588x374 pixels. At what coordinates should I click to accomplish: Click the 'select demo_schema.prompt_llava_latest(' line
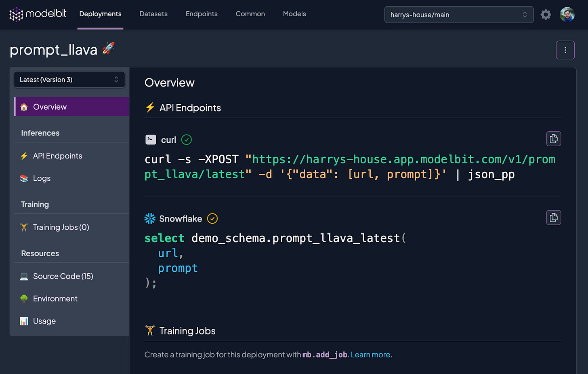(x=275, y=238)
